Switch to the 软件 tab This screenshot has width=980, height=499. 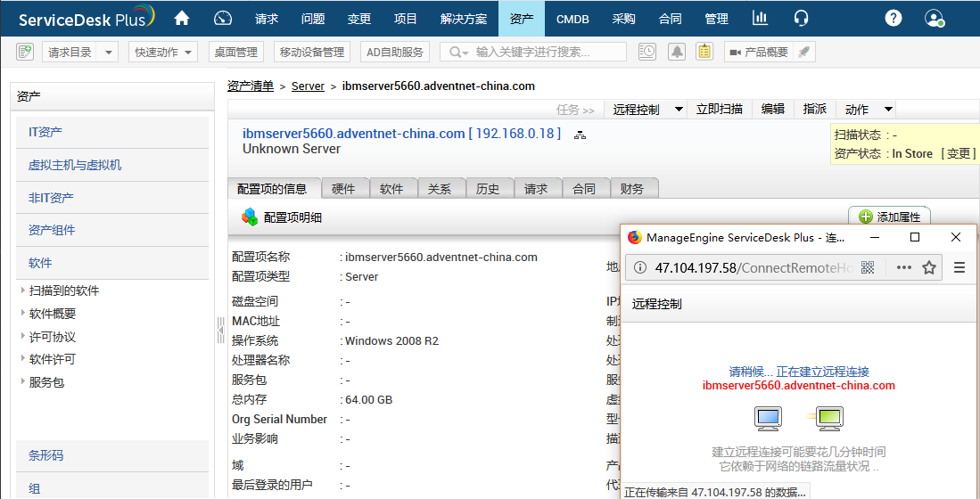(391, 189)
